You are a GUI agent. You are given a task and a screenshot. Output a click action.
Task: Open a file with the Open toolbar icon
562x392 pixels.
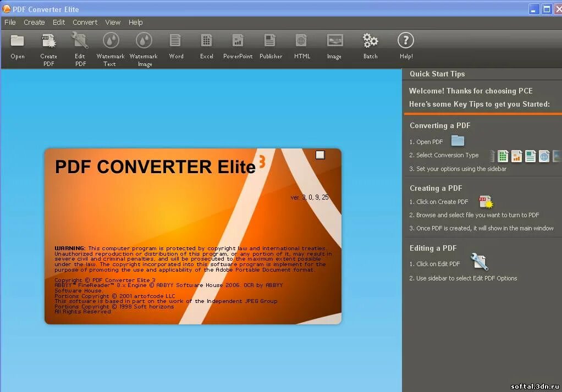coord(17,41)
